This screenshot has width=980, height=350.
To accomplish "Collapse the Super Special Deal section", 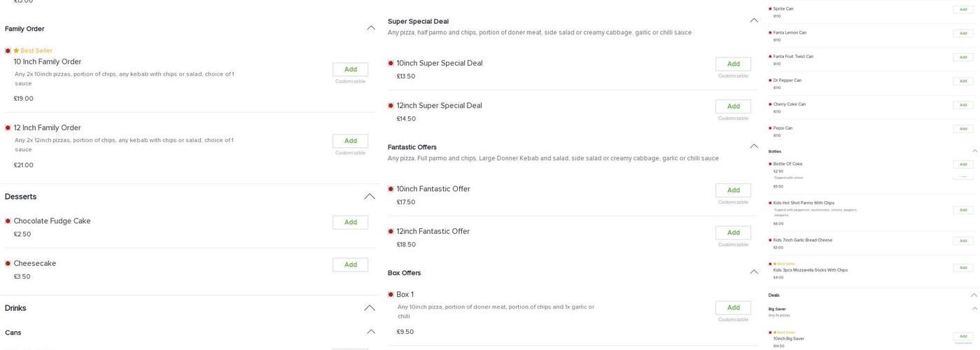I will coord(754,20).
